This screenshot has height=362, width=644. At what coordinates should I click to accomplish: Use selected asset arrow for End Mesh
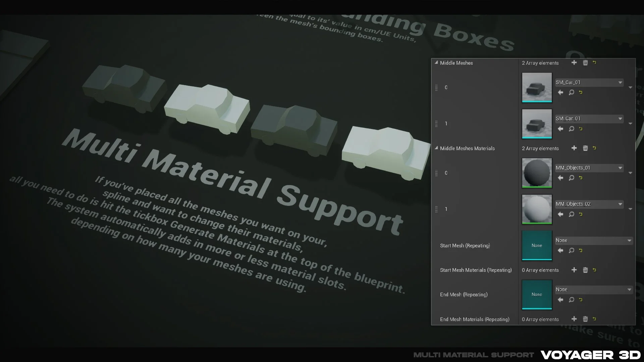pos(560,300)
